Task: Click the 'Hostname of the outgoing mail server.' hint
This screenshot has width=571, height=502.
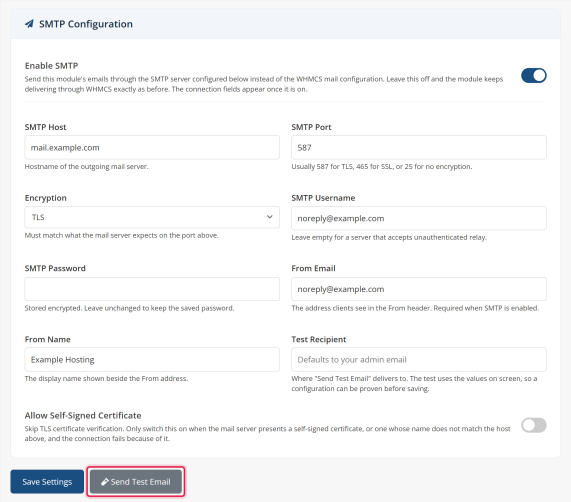Action: click(x=86, y=167)
